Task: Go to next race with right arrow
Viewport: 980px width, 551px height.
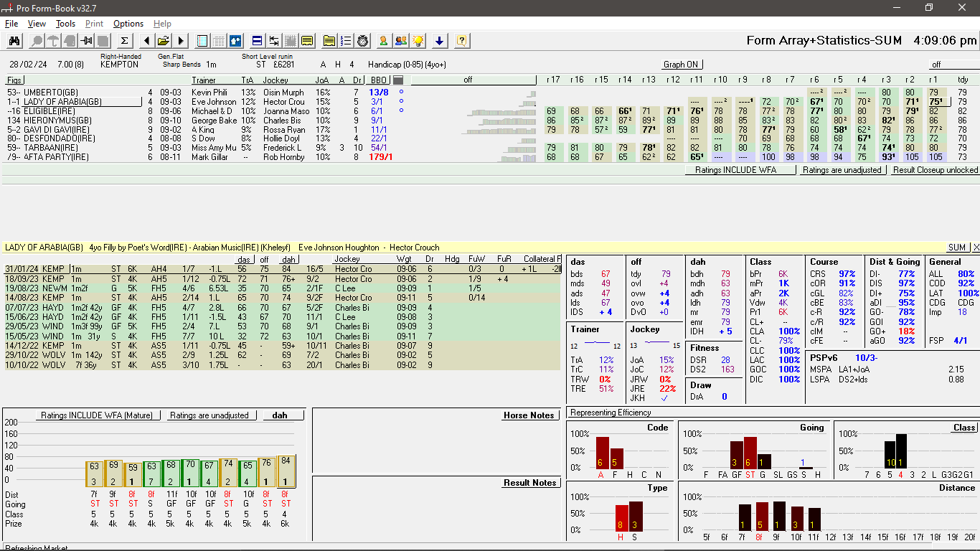Action: 181,41
